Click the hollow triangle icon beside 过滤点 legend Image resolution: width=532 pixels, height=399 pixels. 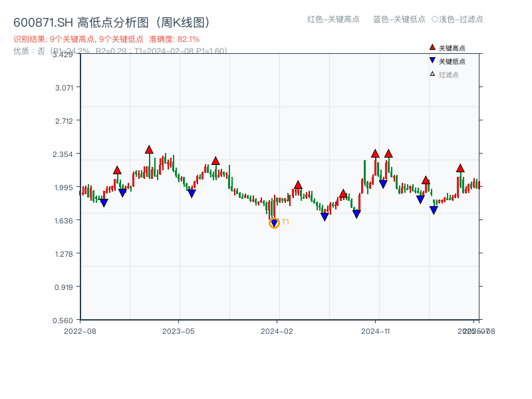click(x=432, y=74)
